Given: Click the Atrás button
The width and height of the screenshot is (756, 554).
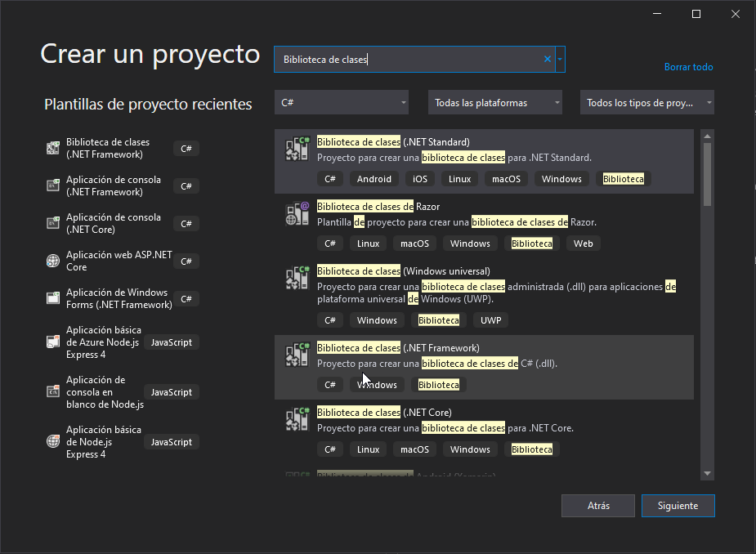Looking at the screenshot, I should [x=597, y=505].
